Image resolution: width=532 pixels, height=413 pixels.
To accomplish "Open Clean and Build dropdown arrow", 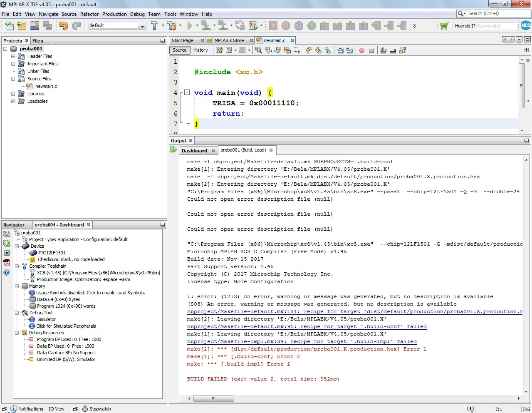I will pyautogui.click(x=180, y=26).
